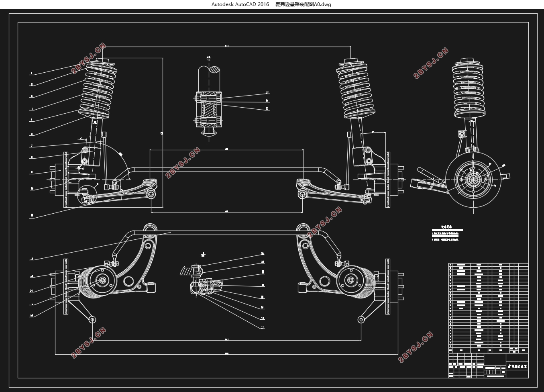The image size is (544, 392).
Task: Select callout 24 of the ball joint detail
Action: [x=263, y=254]
